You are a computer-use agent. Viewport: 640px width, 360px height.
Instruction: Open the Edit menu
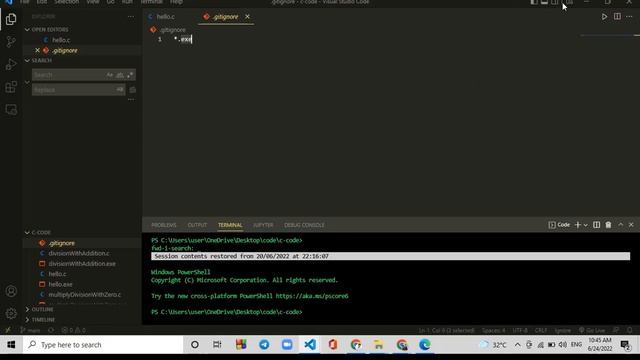pos(42,2)
